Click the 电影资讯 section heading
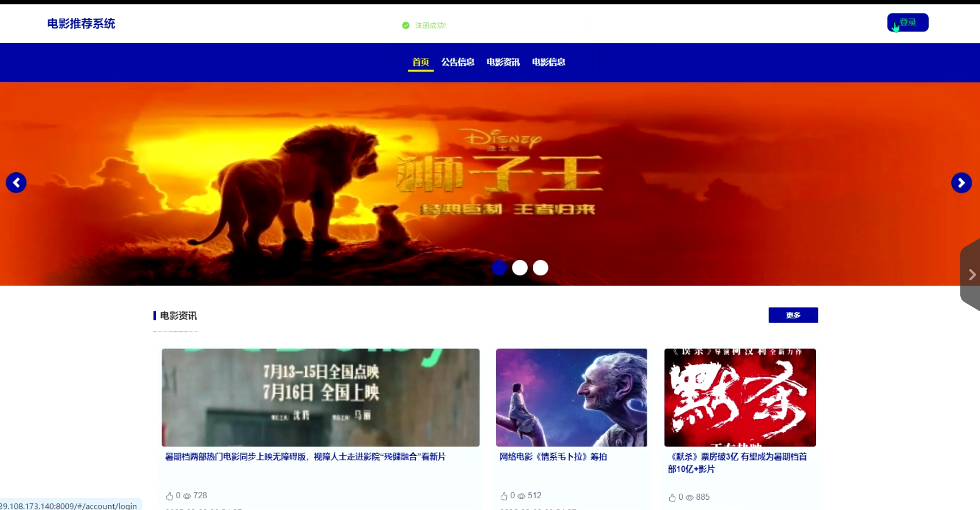980x510 pixels. [179, 316]
